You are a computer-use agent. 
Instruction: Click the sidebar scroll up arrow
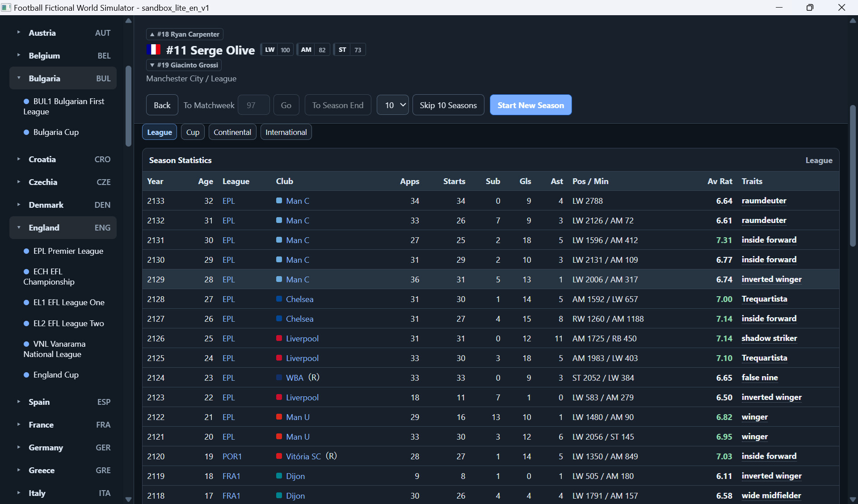[x=129, y=21]
